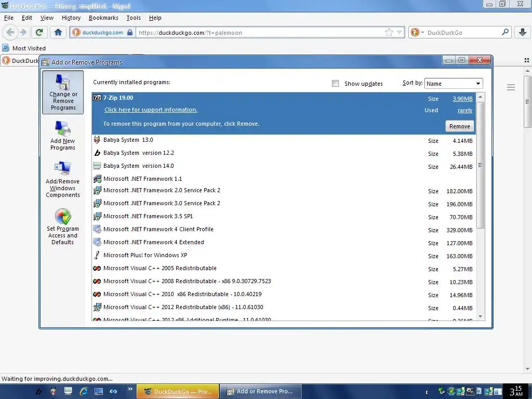Viewport: 532px width, 399px height.
Task: Click the padlock site identity icon
Action: tap(129, 33)
